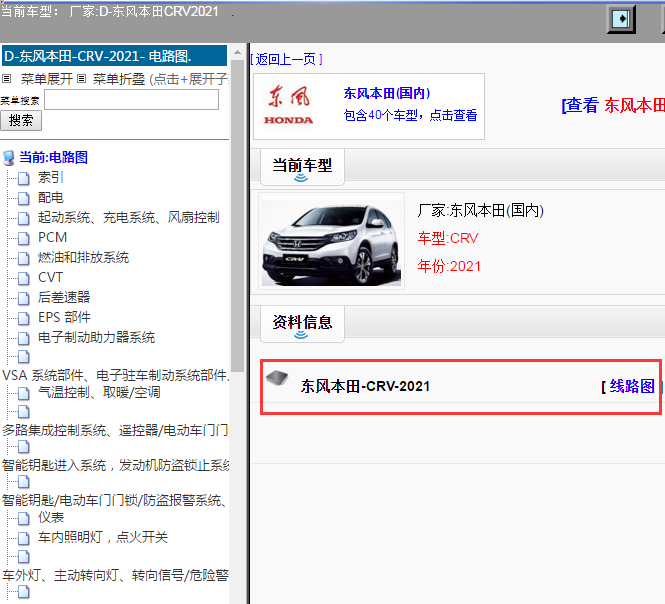Click the 厂家:东风本田(国内) text
Screen dimensions: 665x604
(x=481, y=210)
